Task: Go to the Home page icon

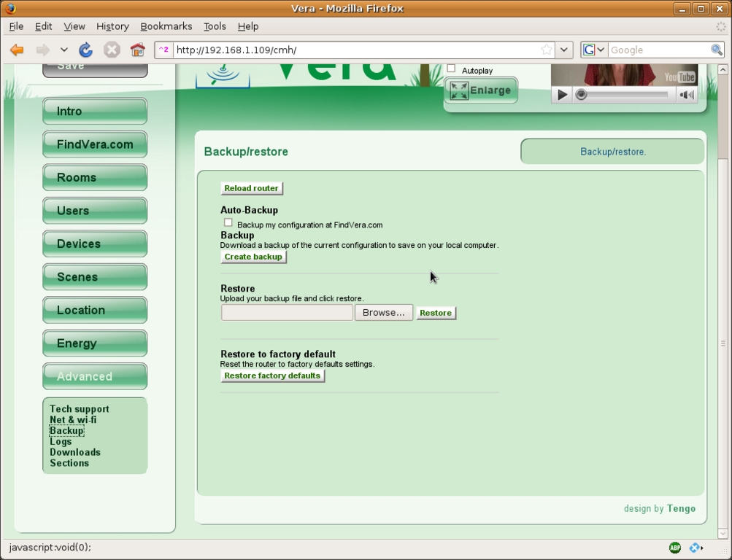Action: point(137,50)
